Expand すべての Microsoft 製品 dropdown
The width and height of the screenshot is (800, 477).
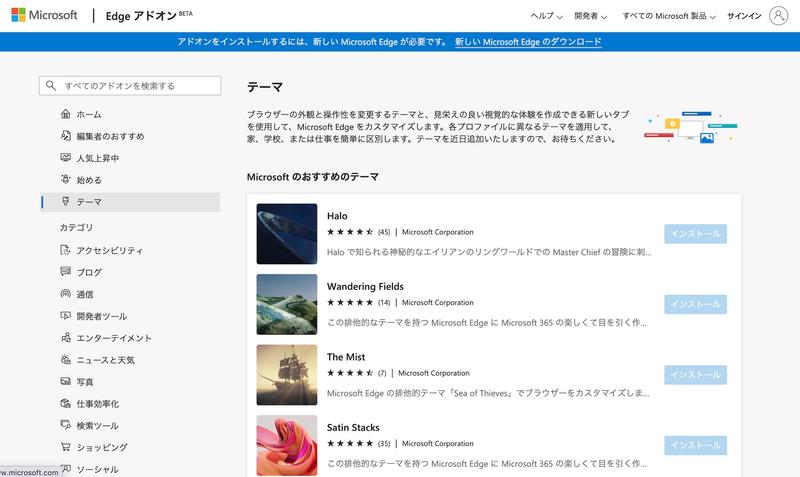669,16
